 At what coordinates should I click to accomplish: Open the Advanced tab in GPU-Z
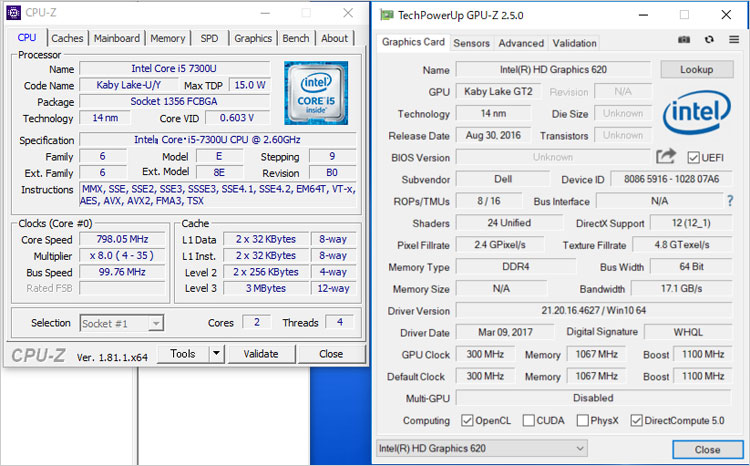click(521, 43)
